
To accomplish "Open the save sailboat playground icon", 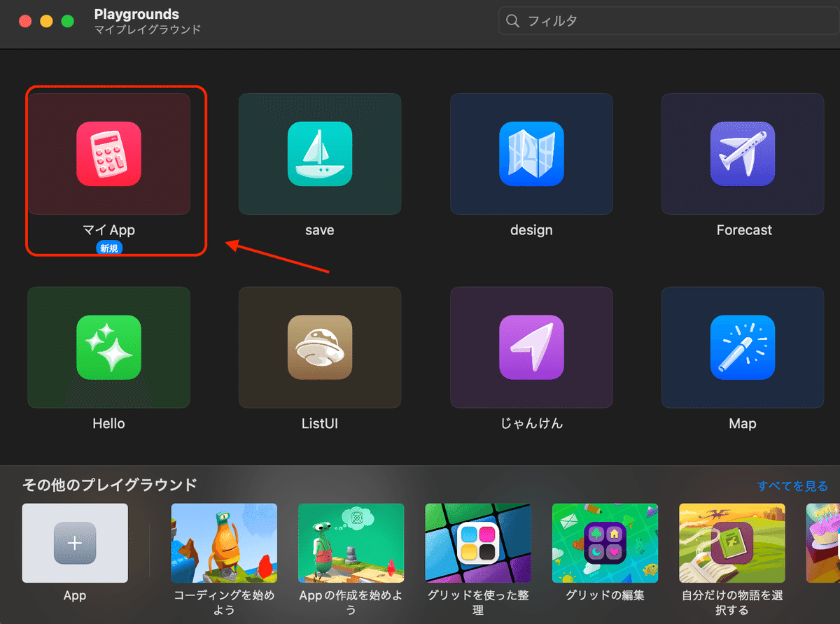I will [320, 154].
